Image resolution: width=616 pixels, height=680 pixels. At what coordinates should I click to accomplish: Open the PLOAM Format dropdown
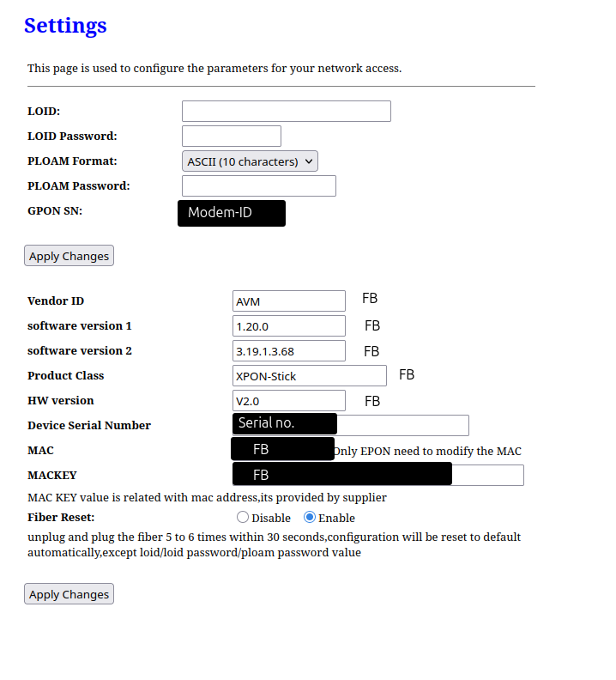pos(250,161)
